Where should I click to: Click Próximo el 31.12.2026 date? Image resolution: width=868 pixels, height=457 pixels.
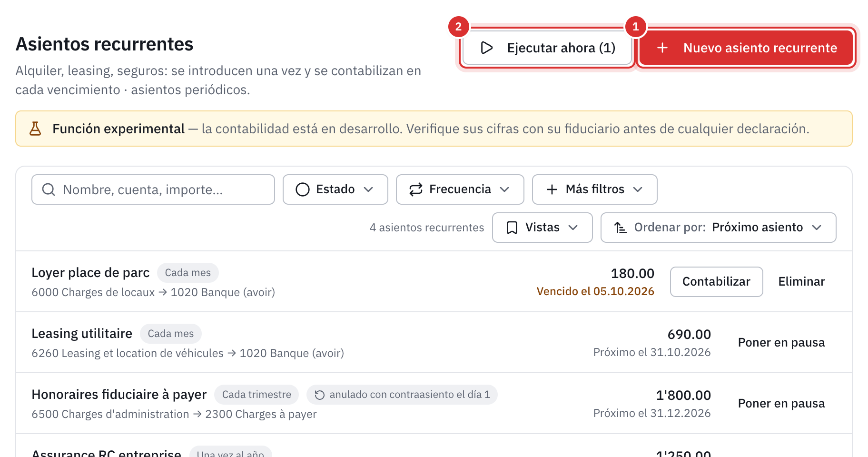[x=652, y=413]
